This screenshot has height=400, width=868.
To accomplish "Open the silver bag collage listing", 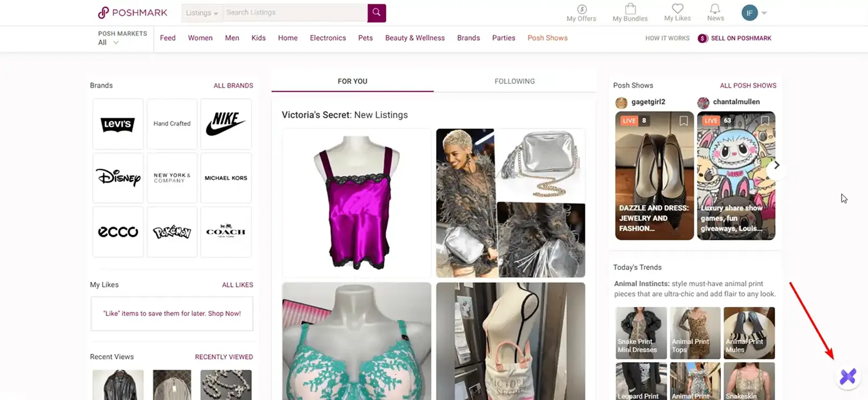I will click(510, 203).
